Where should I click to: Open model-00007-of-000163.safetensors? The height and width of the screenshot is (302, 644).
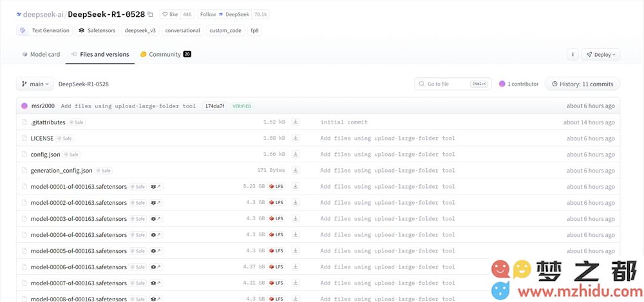pos(79,283)
